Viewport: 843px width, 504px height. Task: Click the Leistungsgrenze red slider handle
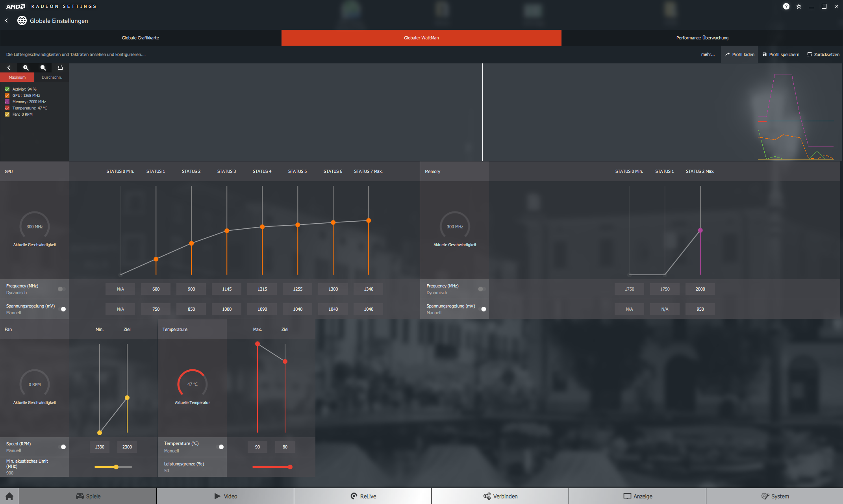tap(290, 467)
